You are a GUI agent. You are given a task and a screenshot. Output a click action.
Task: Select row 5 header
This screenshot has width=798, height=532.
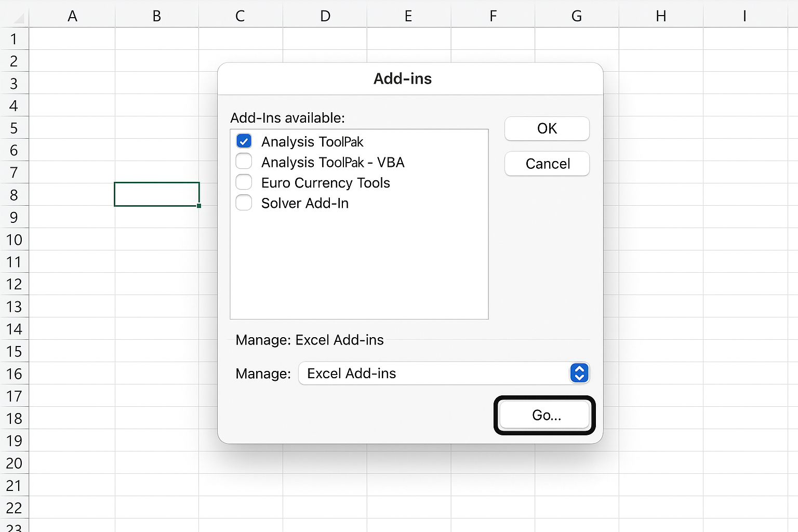(x=14, y=128)
